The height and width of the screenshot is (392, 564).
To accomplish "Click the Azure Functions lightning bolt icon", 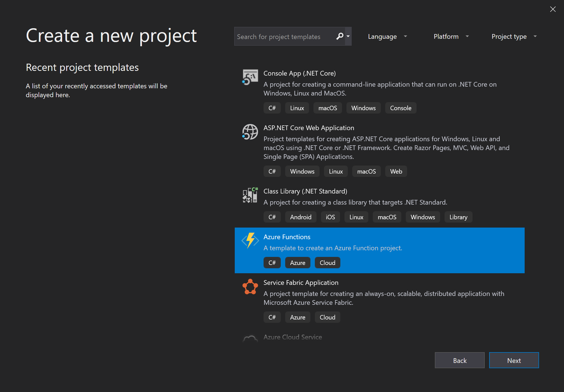I will pyautogui.click(x=250, y=240).
